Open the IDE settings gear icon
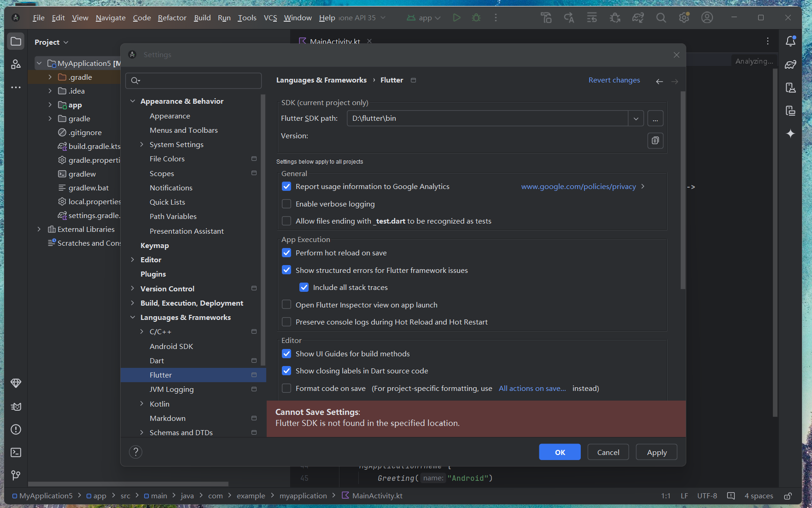 point(684,18)
